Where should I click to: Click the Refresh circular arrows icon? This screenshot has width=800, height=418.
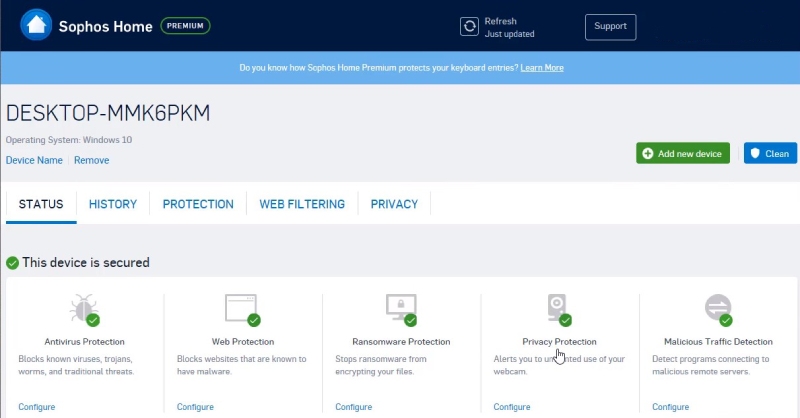469,26
